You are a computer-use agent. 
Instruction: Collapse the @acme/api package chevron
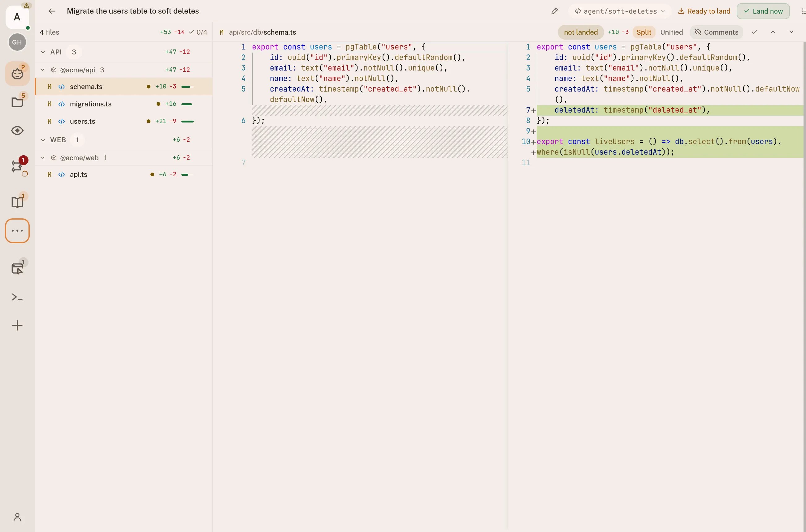(x=43, y=70)
